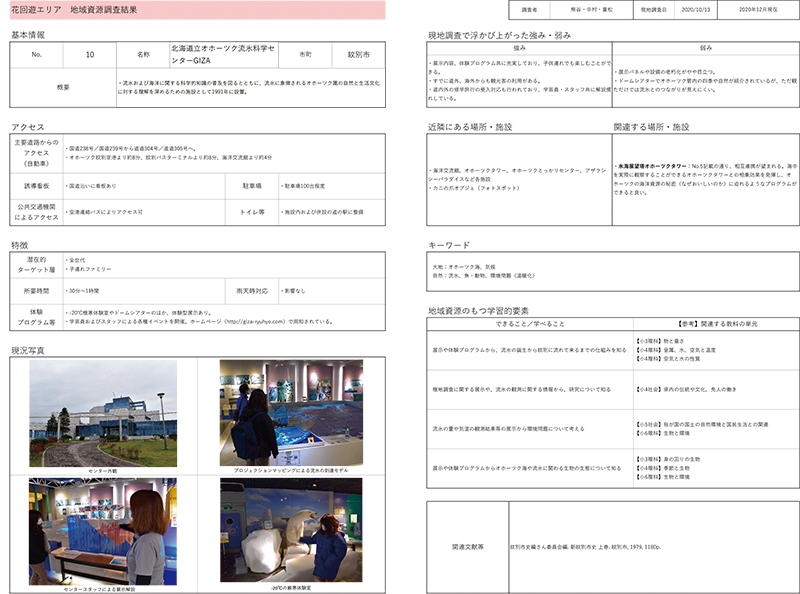Select the No. value 10 cell
The height and width of the screenshot is (594, 800).
point(90,53)
